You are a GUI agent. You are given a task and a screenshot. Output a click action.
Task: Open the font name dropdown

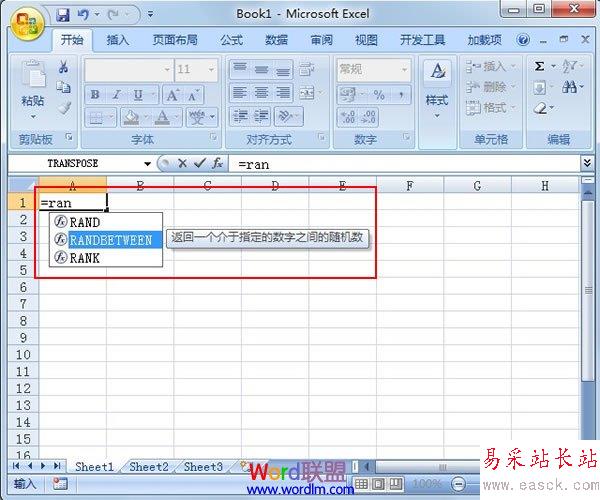click(x=167, y=69)
